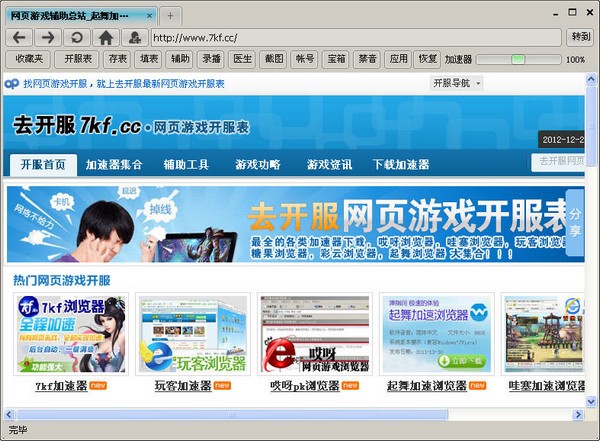Follow the 起舞加速浏览器 link

(427, 386)
